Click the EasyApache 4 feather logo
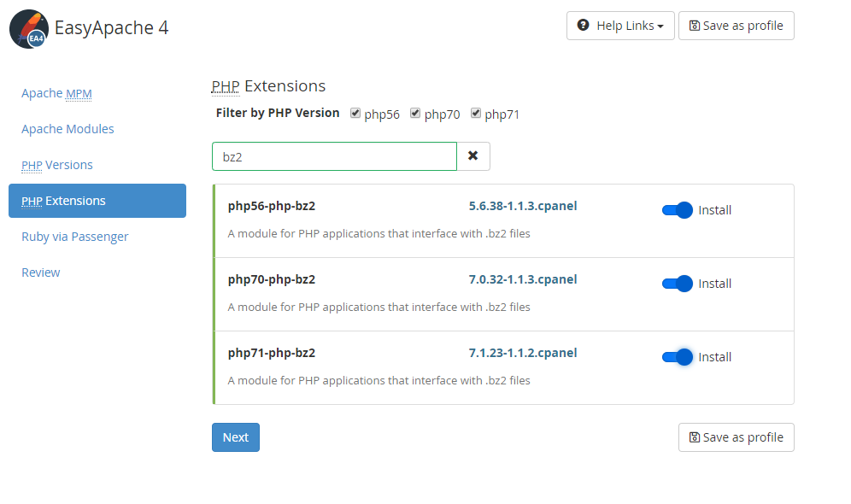Screen dimensions: 851x504 click(x=29, y=29)
